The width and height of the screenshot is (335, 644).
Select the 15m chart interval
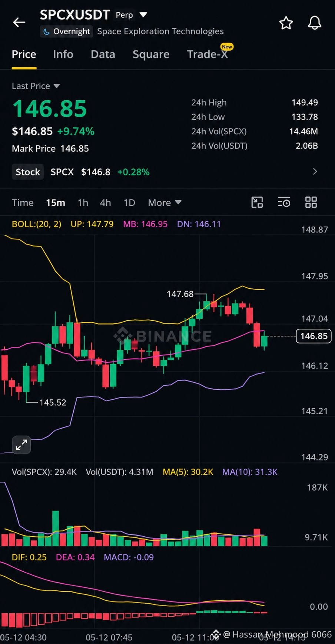(56, 203)
